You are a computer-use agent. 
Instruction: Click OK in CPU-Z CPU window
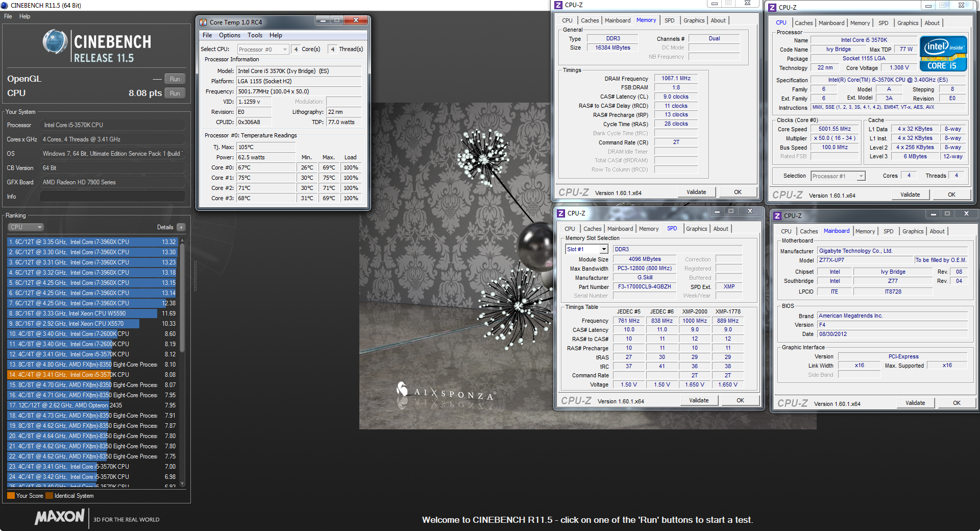click(x=951, y=195)
